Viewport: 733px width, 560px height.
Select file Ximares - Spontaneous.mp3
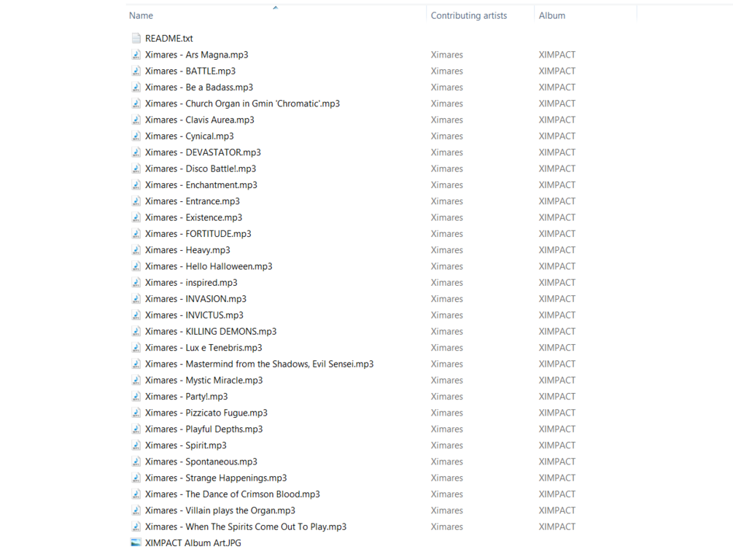click(x=201, y=462)
